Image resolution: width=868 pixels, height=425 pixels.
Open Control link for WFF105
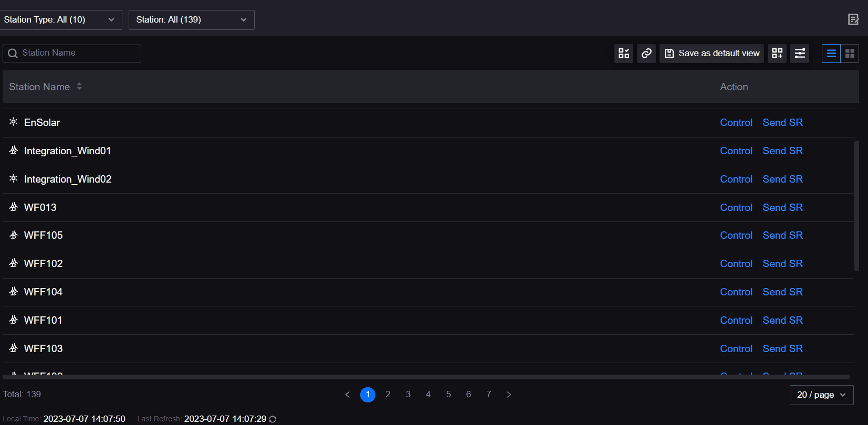click(736, 236)
